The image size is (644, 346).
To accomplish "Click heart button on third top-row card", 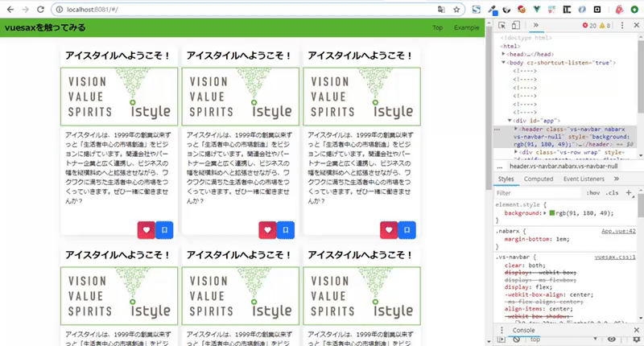I will tap(389, 230).
